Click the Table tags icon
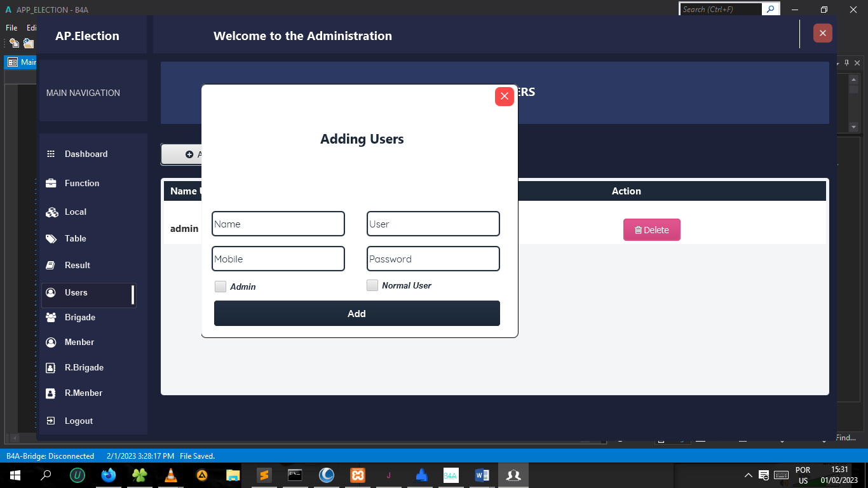The width and height of the screenshot is (868, 488). tap(51, 239)
